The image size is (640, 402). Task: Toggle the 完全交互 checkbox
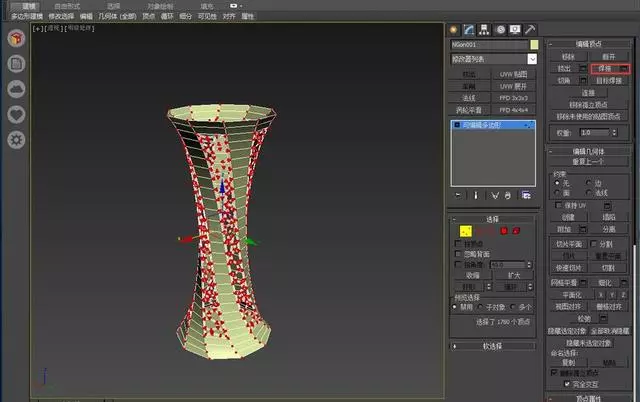(568, 383)
